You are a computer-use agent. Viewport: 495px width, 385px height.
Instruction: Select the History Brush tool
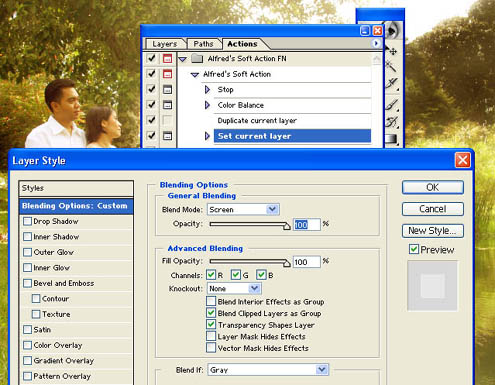point(392,122)
